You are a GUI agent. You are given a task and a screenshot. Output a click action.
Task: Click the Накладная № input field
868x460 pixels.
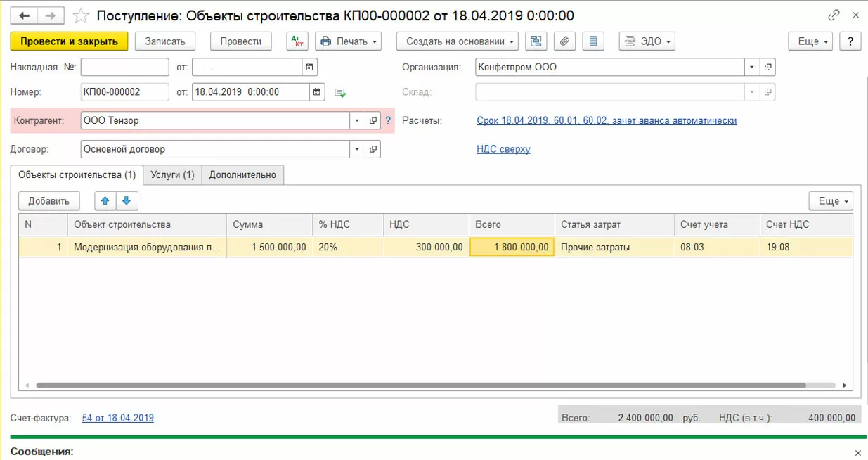click(125, 67)
